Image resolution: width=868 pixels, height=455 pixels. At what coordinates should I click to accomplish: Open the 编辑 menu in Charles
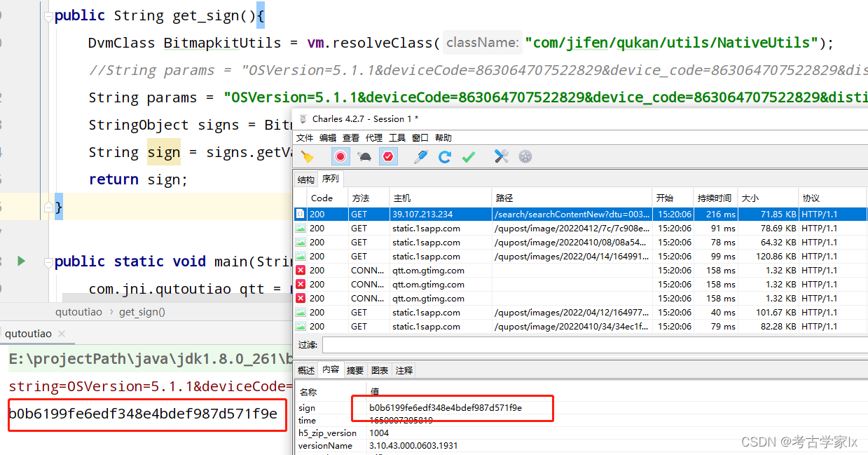[328, 138]
